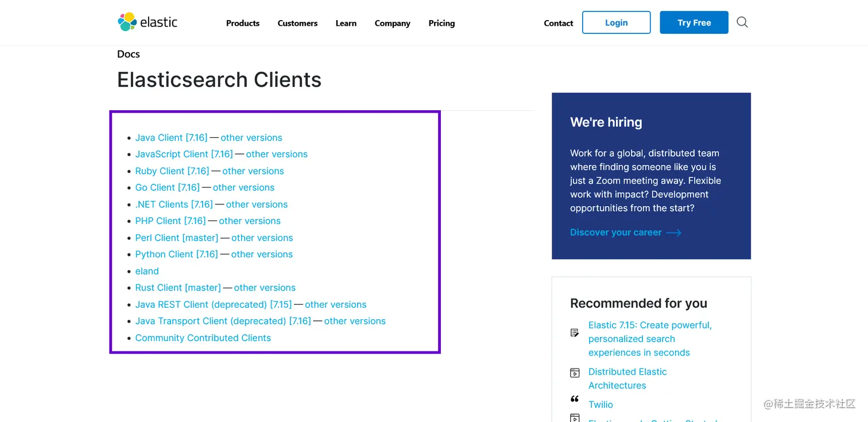
Task: View other versions of Perl Client
Action: tap(262, 238)
